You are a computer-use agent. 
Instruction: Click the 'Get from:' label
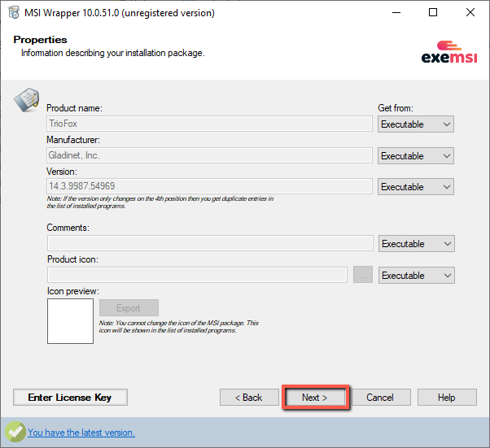coord(396,108)
